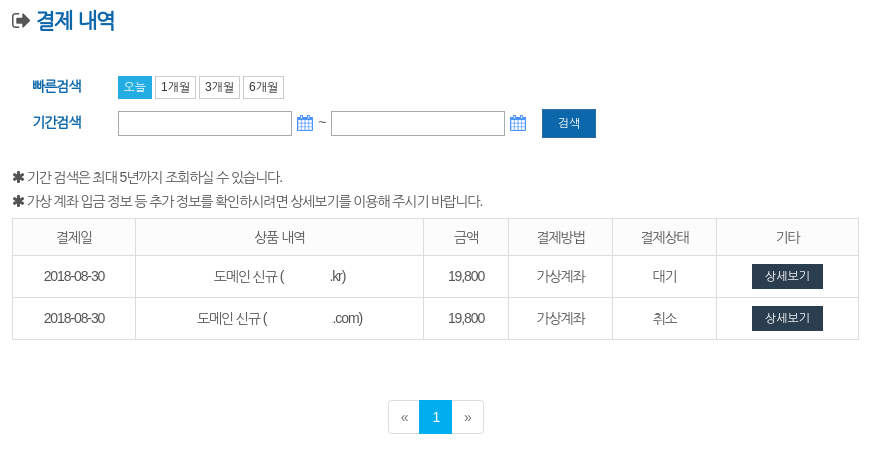
Task: Click the arrow icon beside 결제 내역 heading
Action: coord(21,21)
